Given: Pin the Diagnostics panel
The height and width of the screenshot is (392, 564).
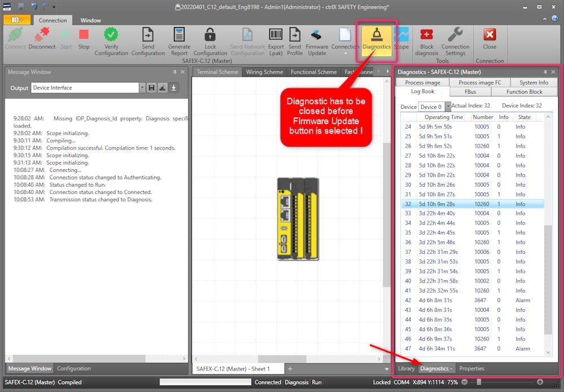Looking at the screenshot, I should pos(545,72).
